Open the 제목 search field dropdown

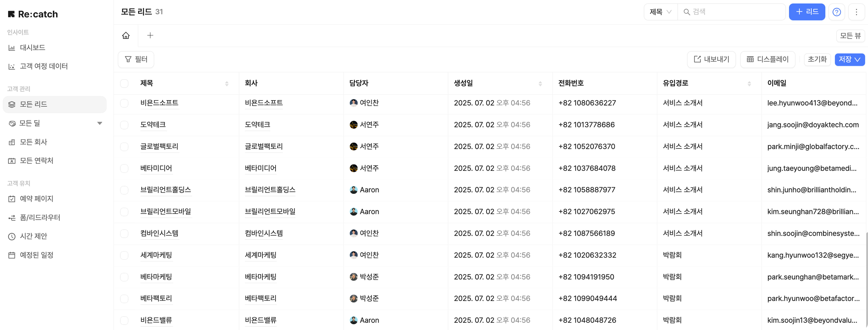click(x=660, y=12)
